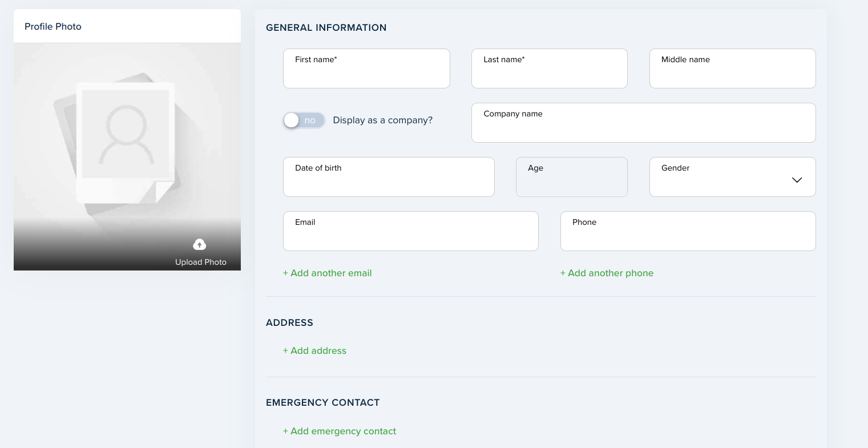
Task: Click the Upload Photo label
Action: (201, 262)
